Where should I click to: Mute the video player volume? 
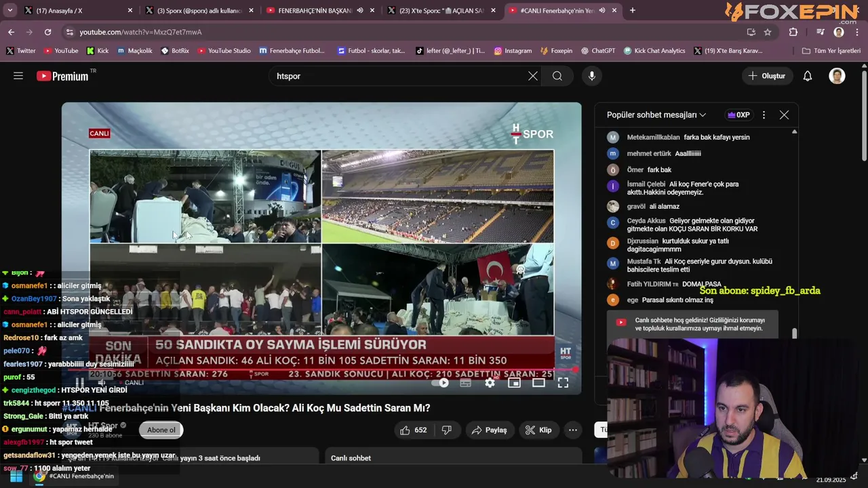pos(102,382)
